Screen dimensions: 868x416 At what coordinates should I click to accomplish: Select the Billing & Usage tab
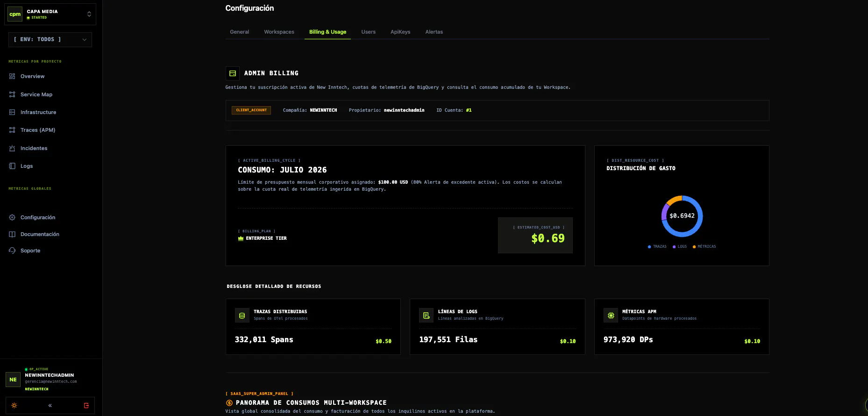pyautogui.click(x=327, y=32)
